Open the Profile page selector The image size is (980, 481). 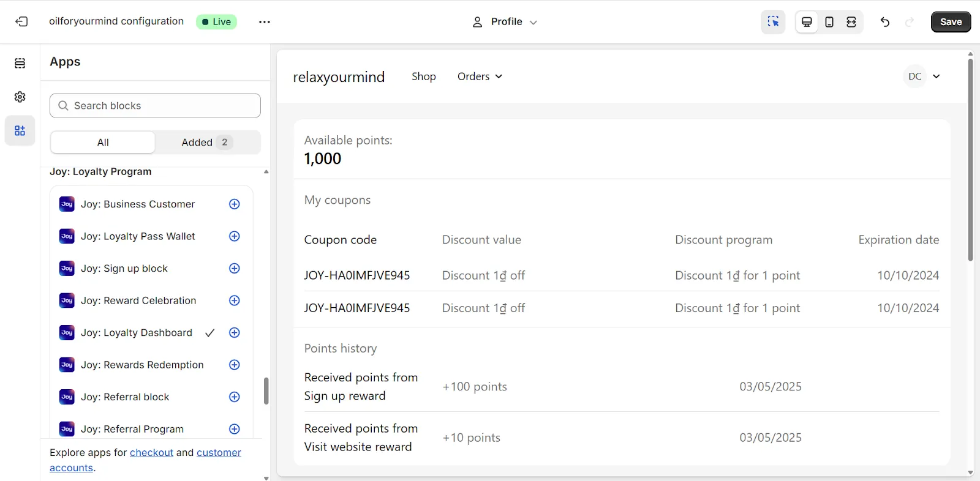coord(505,21)
